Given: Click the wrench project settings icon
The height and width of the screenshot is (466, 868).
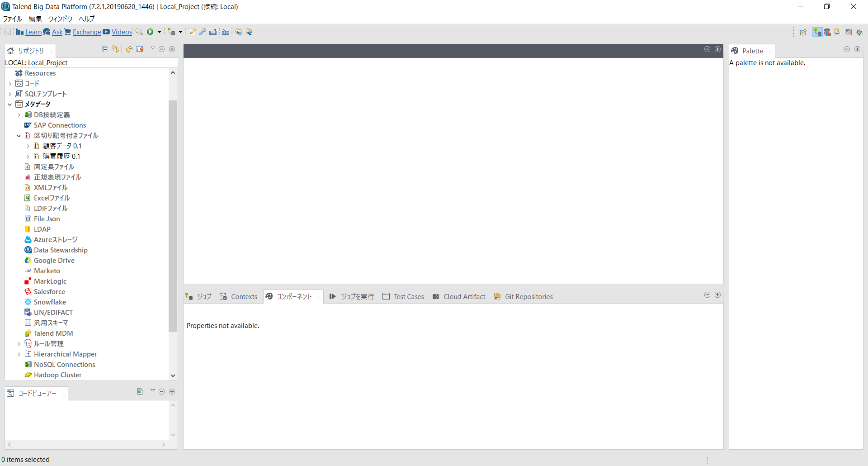Looking at the screenshot, I should pyautogui.click(x=203, y=32).
